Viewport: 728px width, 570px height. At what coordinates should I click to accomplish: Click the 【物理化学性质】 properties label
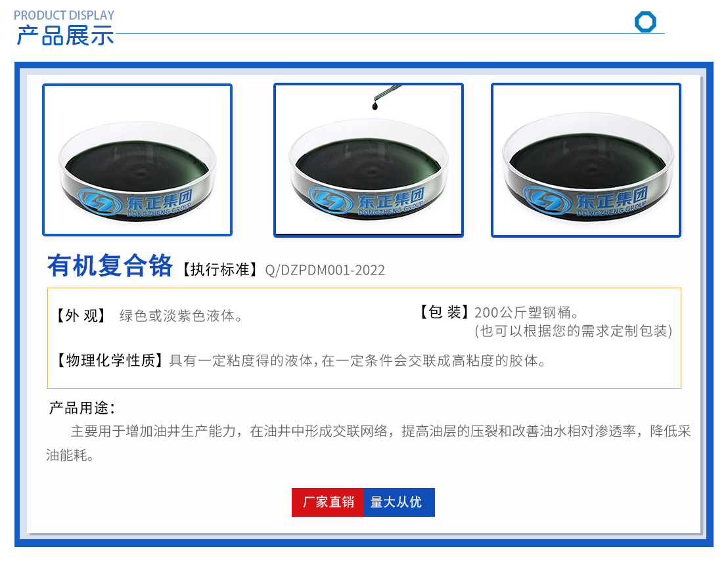point(110,361)
